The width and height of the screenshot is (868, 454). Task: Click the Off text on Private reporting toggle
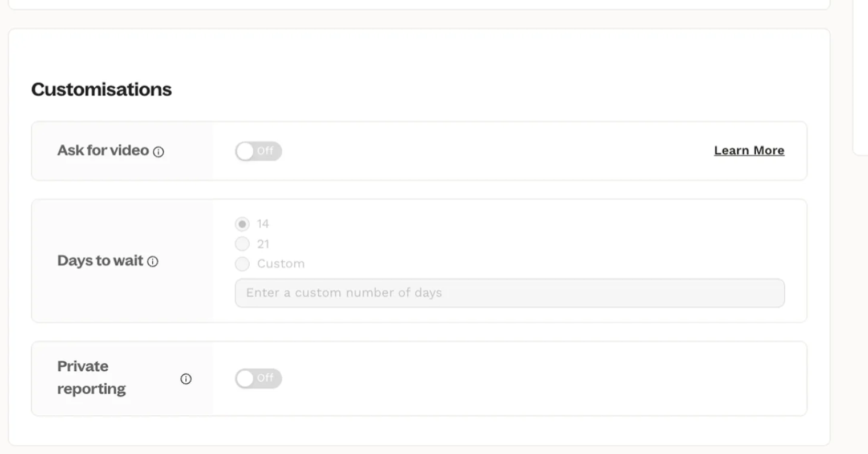[265, 378]
